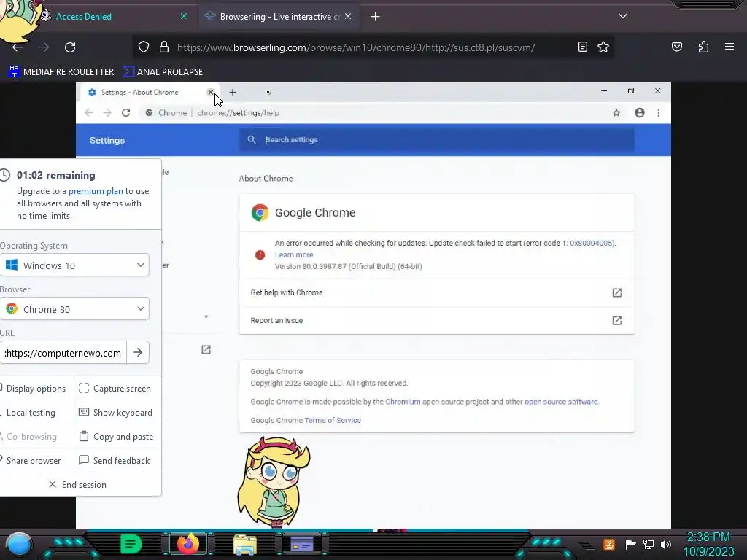Viewport: 747px width, 560px height.
Task: Click the taskbar clock showing 2:38 PM
Action: pyautogui.click(x=708, y=544)
